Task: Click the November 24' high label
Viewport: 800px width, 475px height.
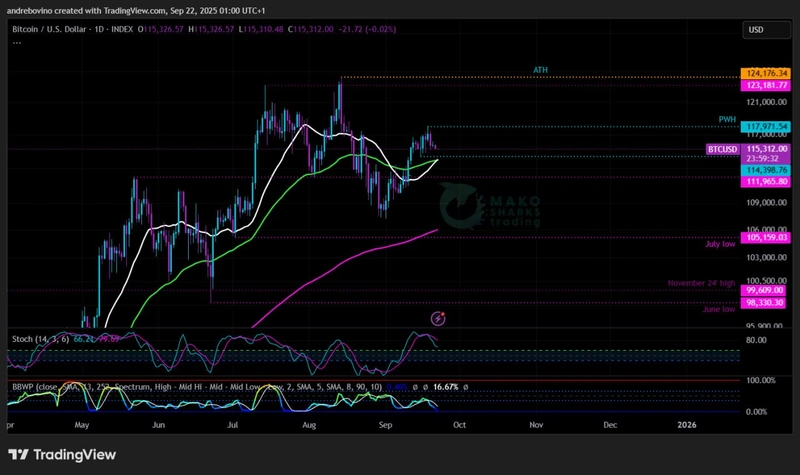Action: click(x=701, y=284)
